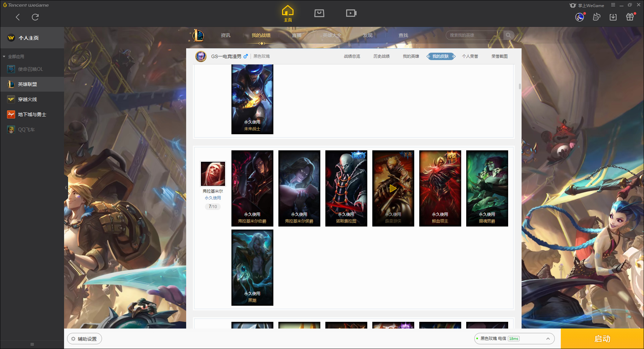The width and height of the screenshot is (644, 349).
Task: Open the 资讯 tab
Action: [225, 35]
